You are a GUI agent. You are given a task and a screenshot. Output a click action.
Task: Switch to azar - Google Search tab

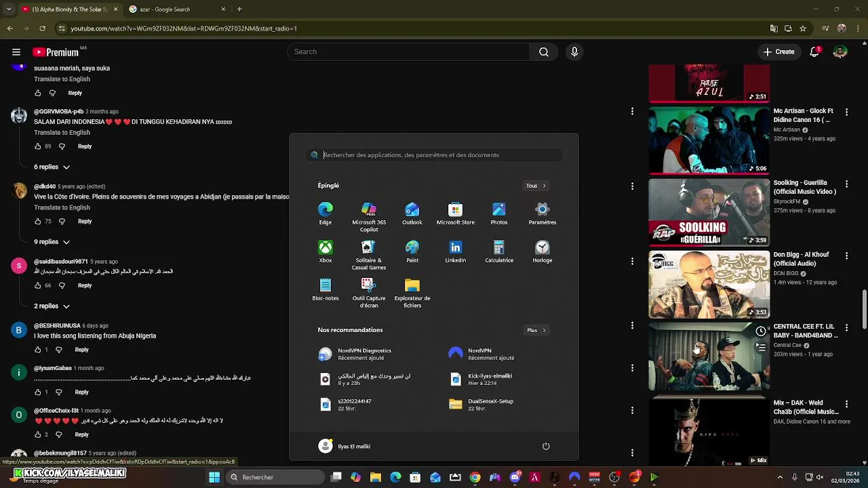click(x=178, y=9)
